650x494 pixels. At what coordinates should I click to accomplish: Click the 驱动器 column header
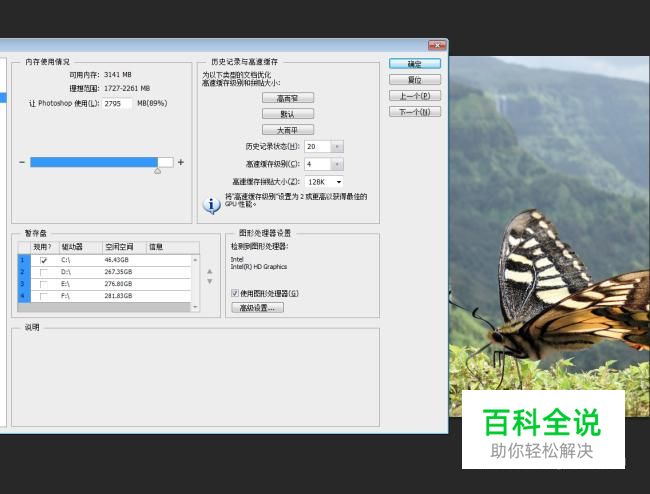click(81, 247)
